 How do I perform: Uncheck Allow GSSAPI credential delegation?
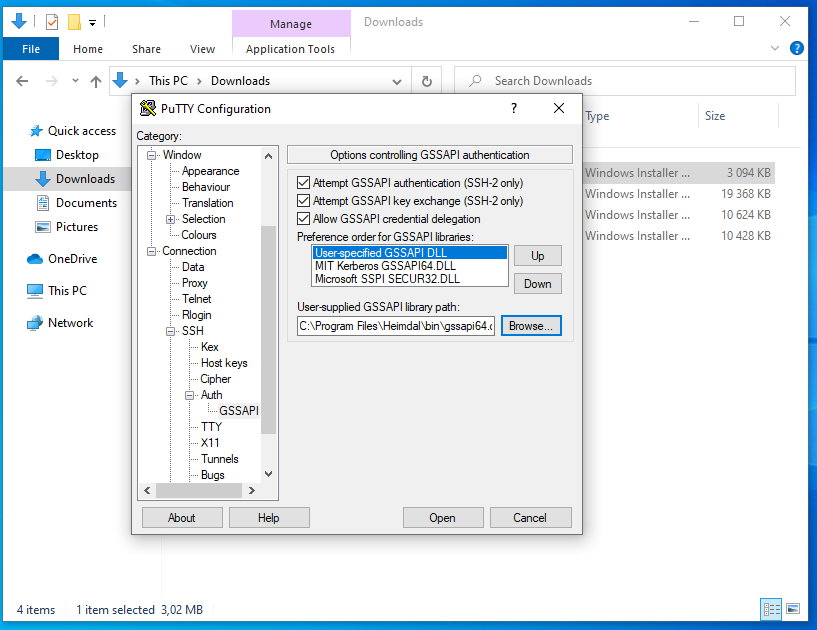coord(304,219)
